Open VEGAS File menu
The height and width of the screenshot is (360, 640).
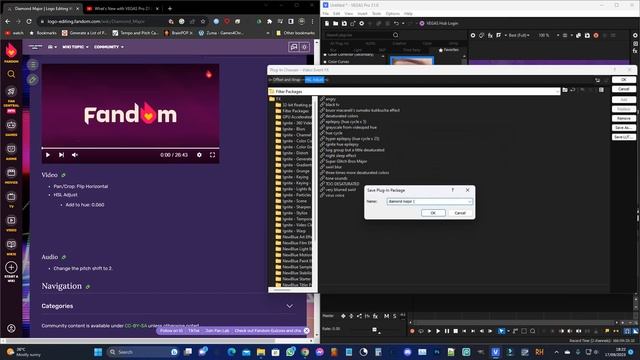326,14
